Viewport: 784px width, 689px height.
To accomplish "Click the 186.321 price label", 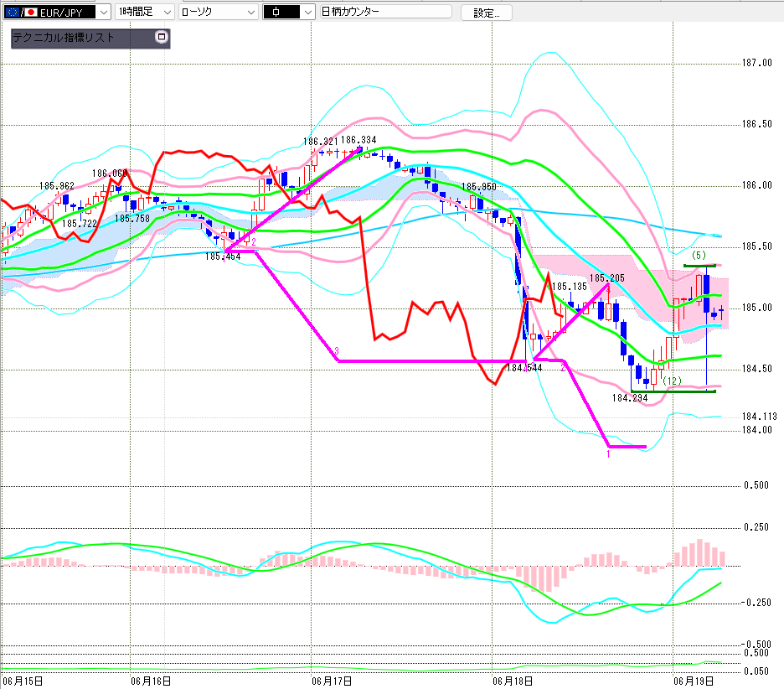I will 321,142.
